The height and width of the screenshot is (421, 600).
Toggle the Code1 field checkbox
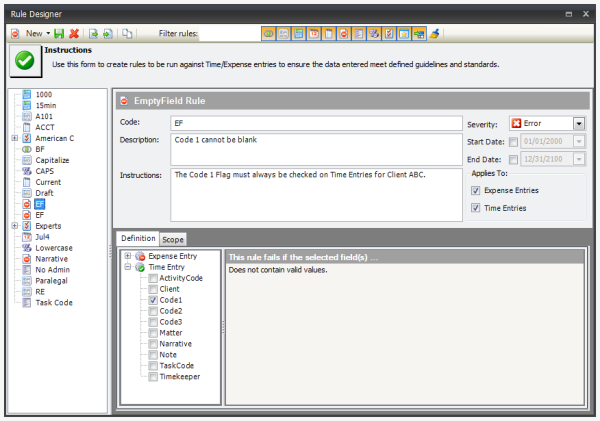(152, 300)
